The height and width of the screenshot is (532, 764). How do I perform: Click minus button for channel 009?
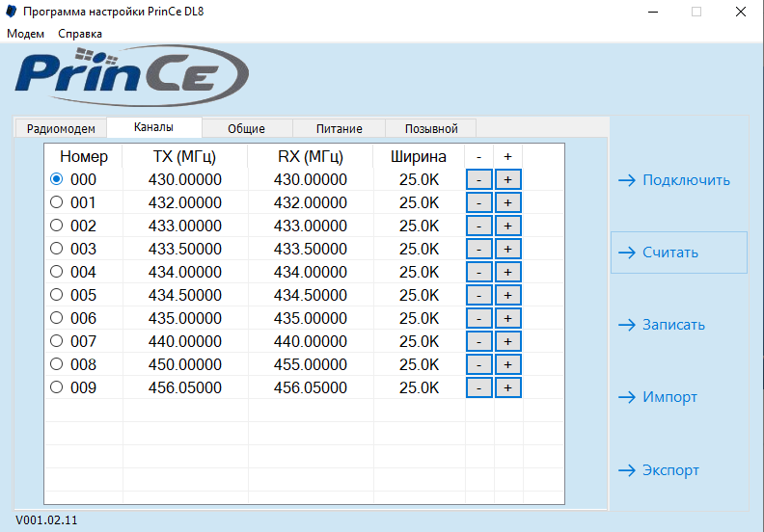pos(479,387)
